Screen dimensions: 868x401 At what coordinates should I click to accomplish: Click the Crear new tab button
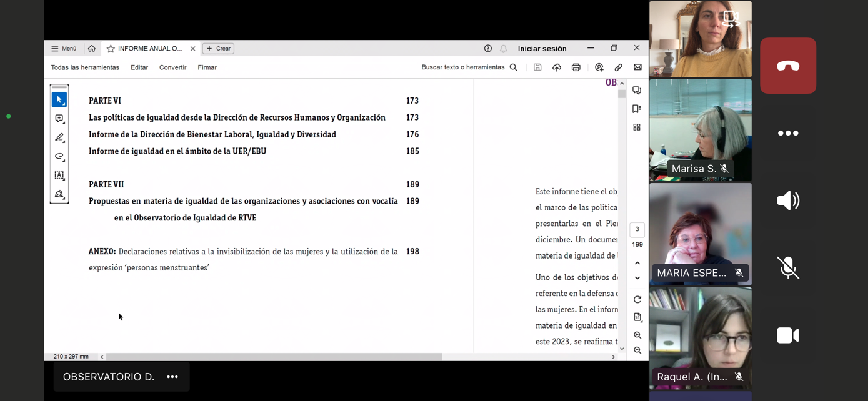pos(218,49)
